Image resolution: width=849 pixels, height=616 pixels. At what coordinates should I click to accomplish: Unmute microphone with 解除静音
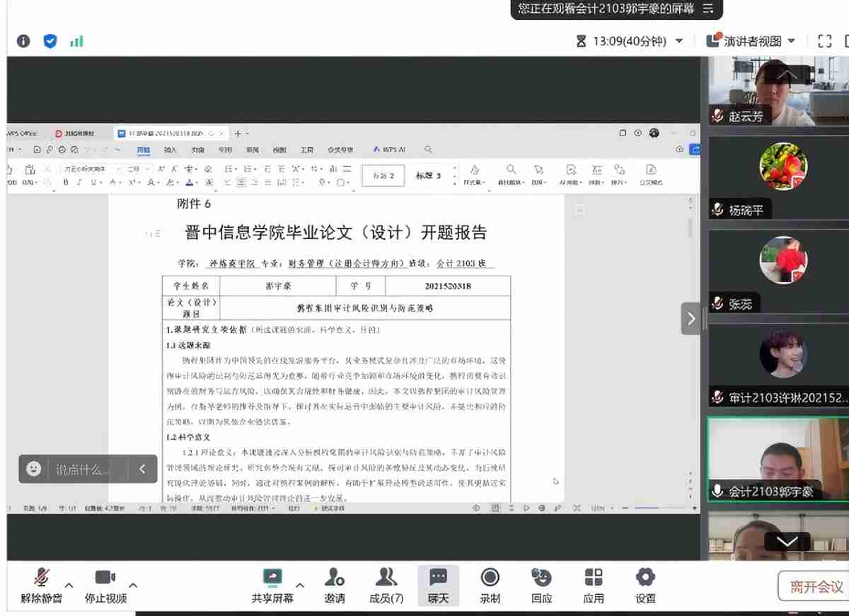point(42,579)
